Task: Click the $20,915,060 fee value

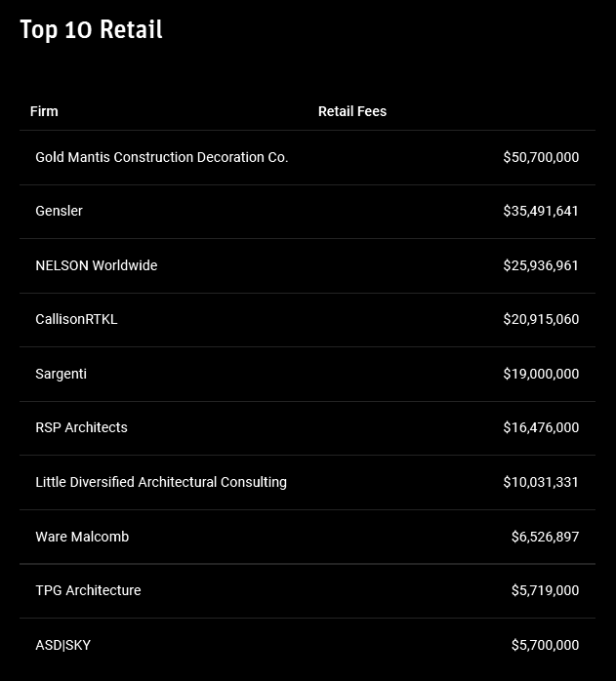Action: tap(541, 319)
